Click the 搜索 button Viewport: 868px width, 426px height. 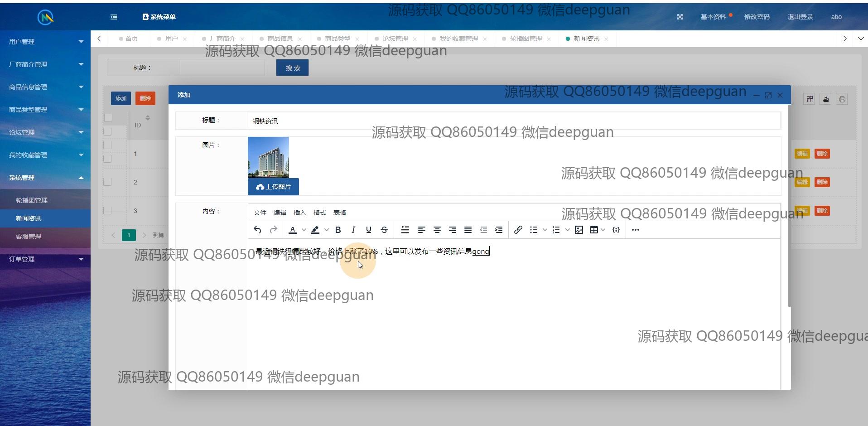[293, 68]
